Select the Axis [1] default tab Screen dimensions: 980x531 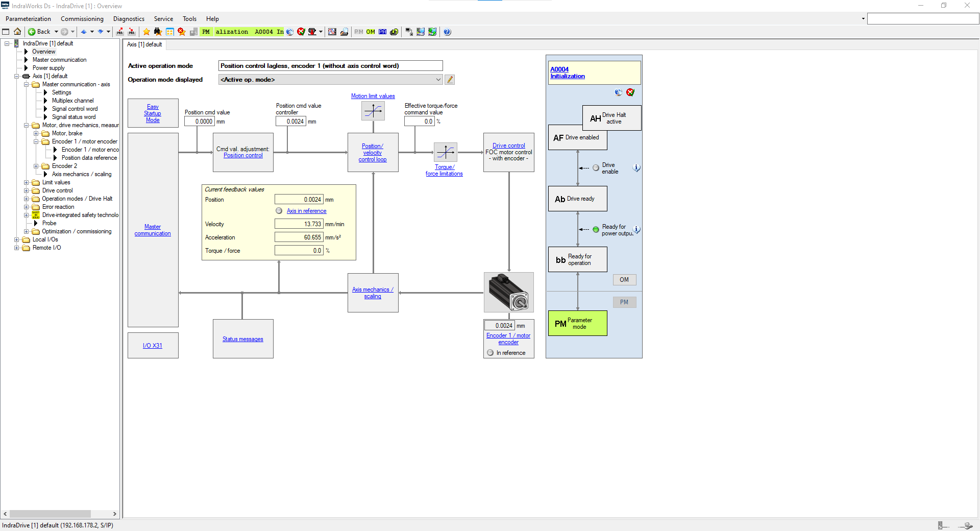(x=144, y=44)
